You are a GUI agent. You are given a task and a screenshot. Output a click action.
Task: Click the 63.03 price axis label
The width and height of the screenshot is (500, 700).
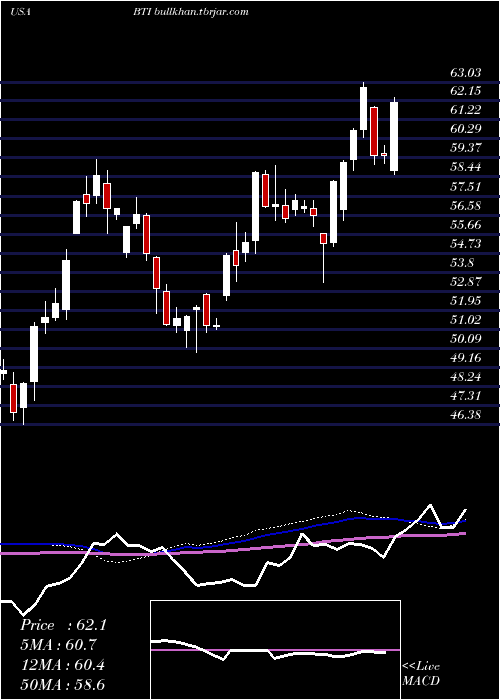click(465, 72)
